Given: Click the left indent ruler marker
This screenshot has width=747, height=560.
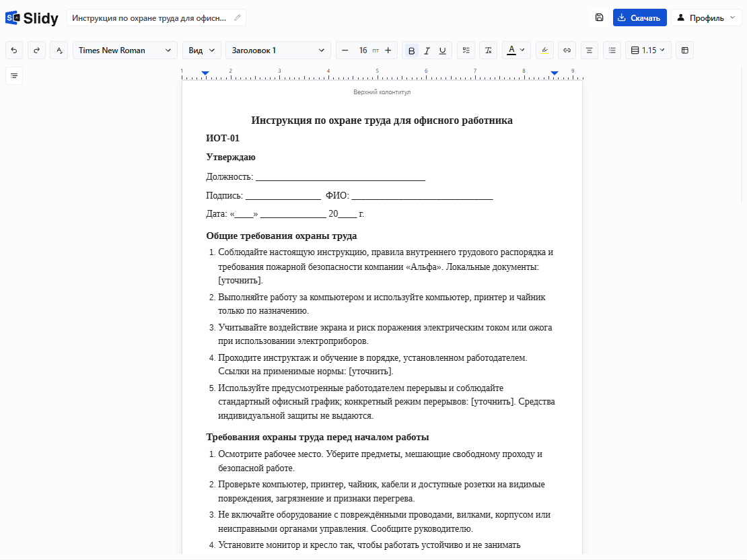Looking at the screenshot, I should [205, 73].
